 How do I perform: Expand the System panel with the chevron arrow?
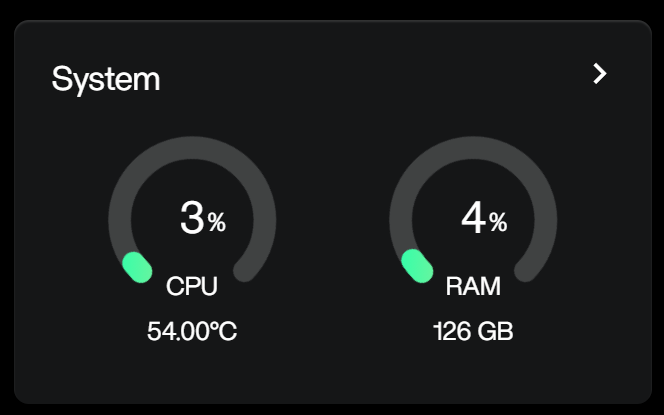pos(600,73)
